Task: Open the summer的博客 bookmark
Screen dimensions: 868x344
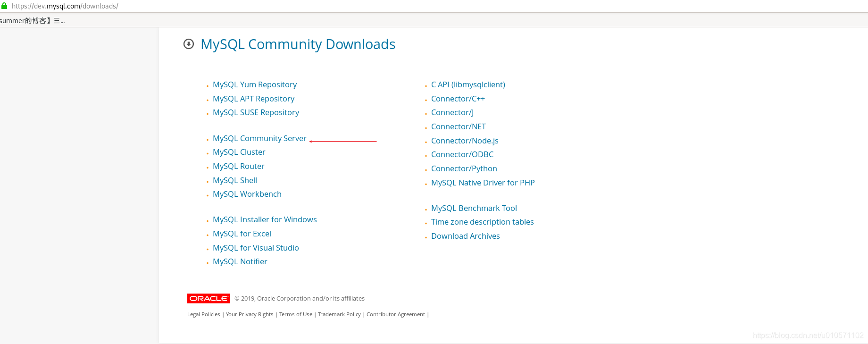Action: click(x=32, y=20)
